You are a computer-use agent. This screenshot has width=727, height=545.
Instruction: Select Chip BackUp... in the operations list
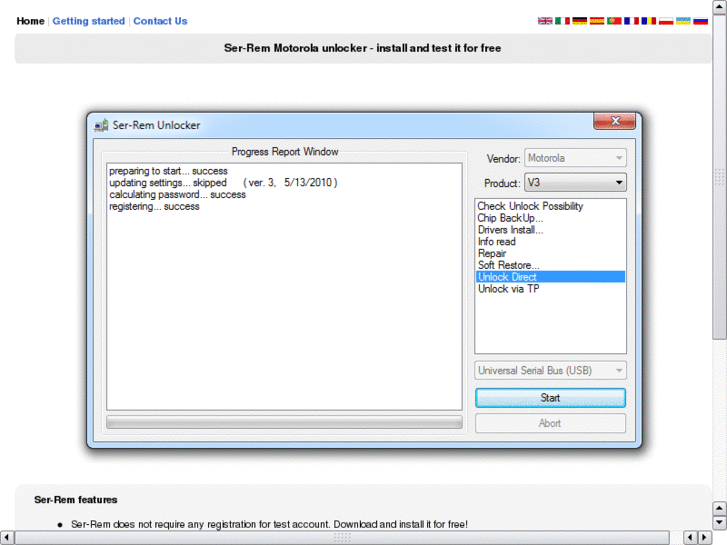(x=550, y=218)
